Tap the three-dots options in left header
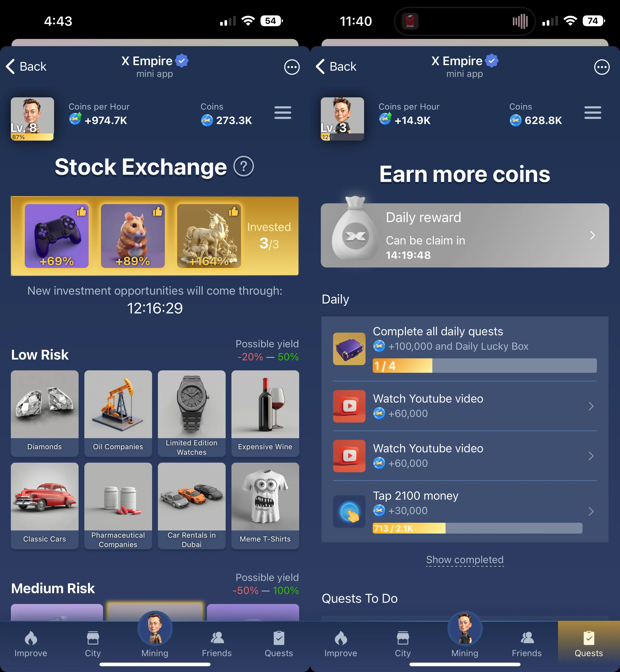 coord(292,67)
